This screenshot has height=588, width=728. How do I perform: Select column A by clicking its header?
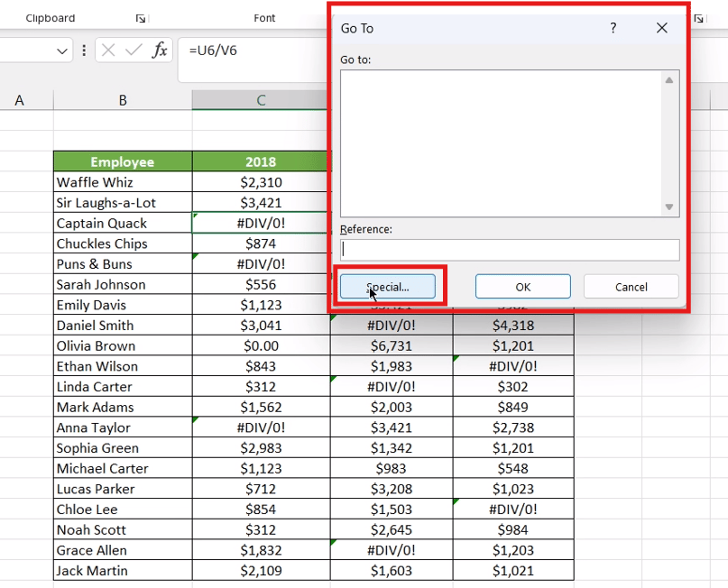point(21,99)
